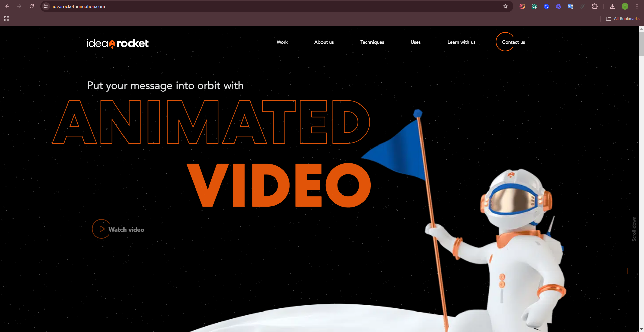Open the browser downloads icon

click(613, 6)
